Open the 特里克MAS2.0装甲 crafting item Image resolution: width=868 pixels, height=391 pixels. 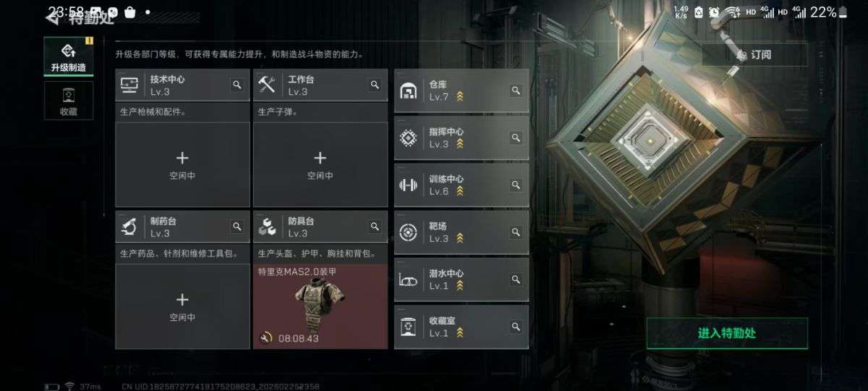(x=320, y=306)
